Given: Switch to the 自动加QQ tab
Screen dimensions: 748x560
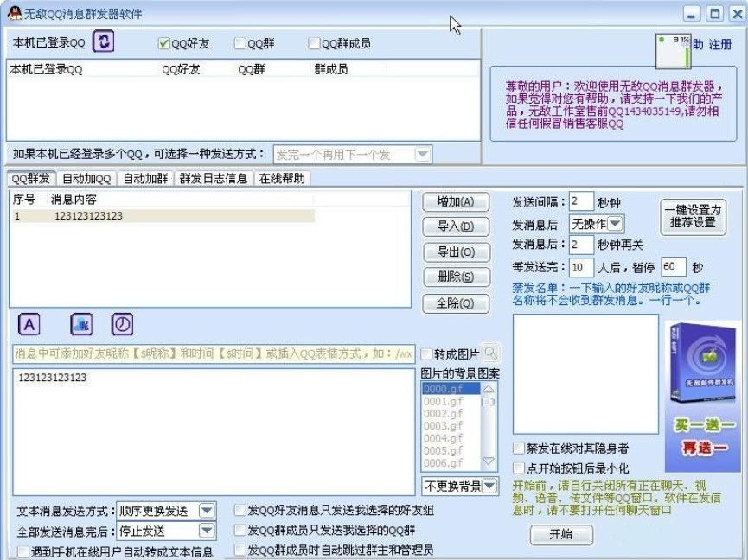Looking at the screenshot, I should click(x=86, y=179).
